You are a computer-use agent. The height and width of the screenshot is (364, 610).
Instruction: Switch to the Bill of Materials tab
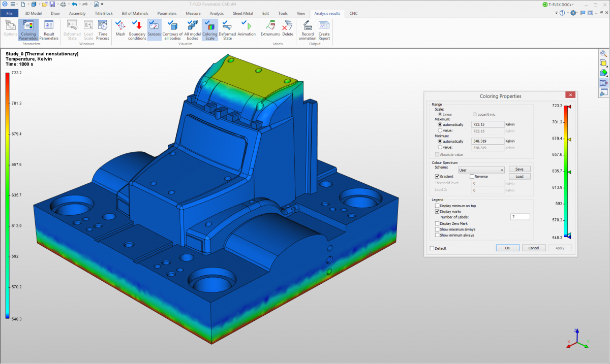[x=135, y=13]
